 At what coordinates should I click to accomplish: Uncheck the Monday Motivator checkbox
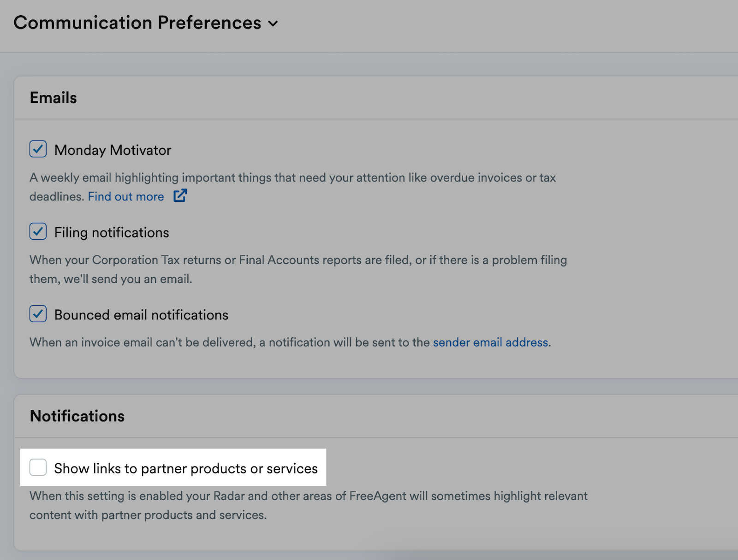(38, 149)
